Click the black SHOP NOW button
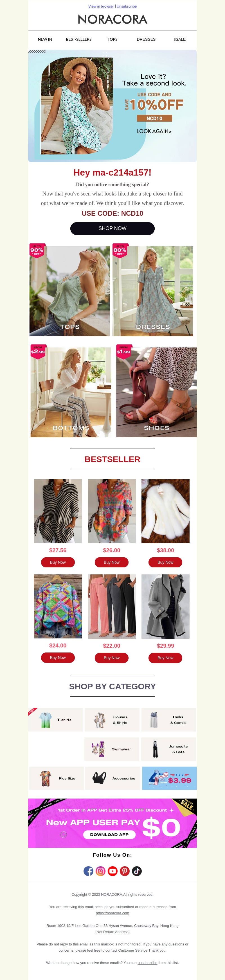 click(x=112, y=228)
